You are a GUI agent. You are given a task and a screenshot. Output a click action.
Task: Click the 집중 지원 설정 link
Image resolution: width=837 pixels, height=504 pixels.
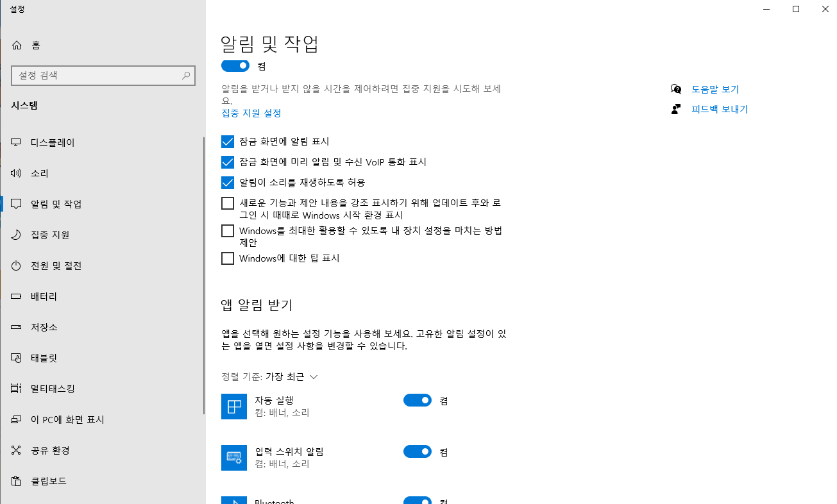(251, 113)
